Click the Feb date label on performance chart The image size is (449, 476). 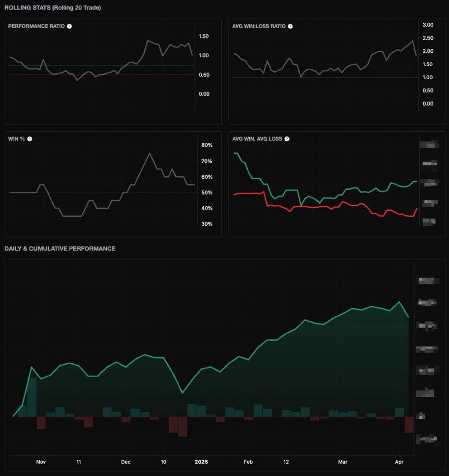click(x=248, y=462)
